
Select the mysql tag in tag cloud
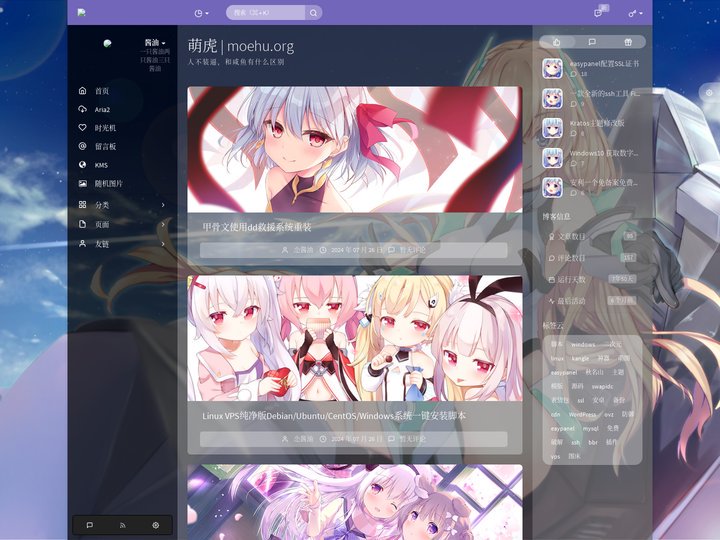click(591, 428)
